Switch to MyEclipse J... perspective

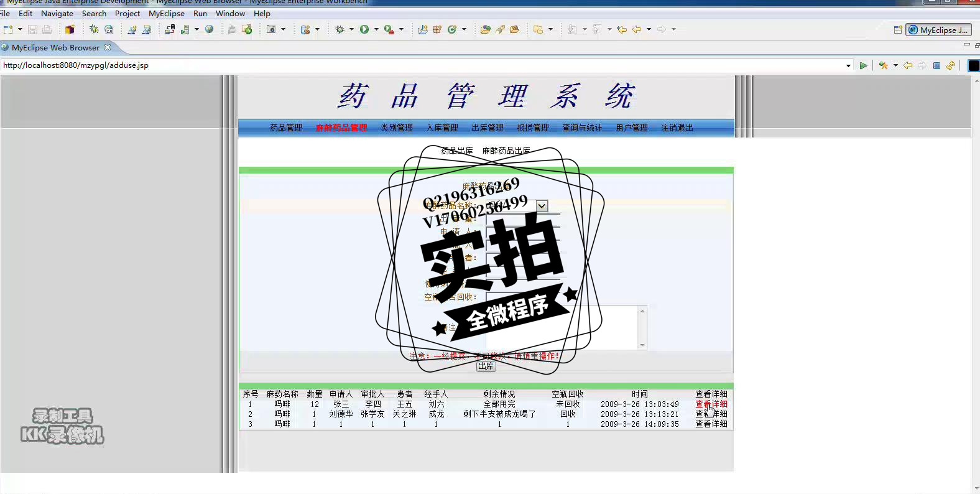click(938, 30)
